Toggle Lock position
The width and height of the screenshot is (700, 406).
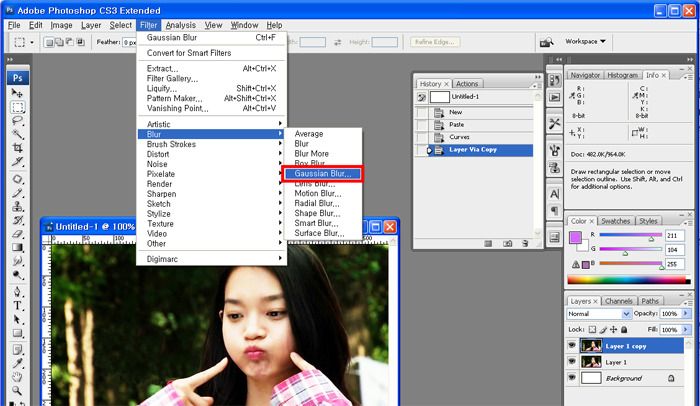[613, 330]
